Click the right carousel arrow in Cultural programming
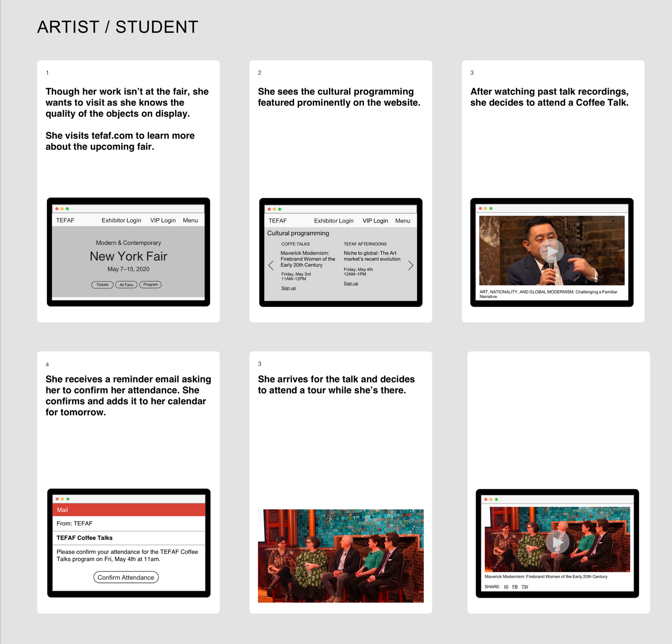The height and width of the screenshot is (644, 672). (x=410, y=265)
